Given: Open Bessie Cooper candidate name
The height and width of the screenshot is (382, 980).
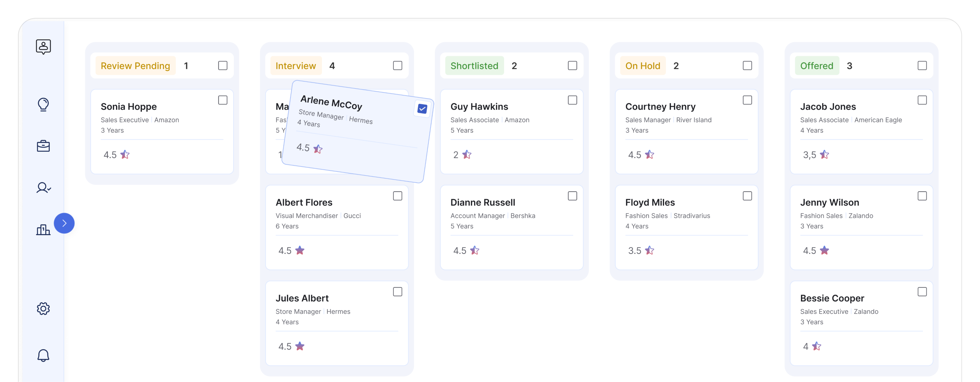Looking at the screenshot, I should click(x=832, y=298).
